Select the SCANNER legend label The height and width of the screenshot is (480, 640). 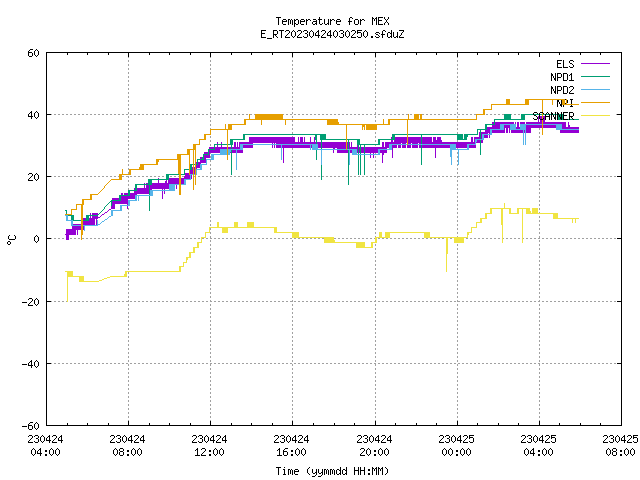[x=553, y=116]
